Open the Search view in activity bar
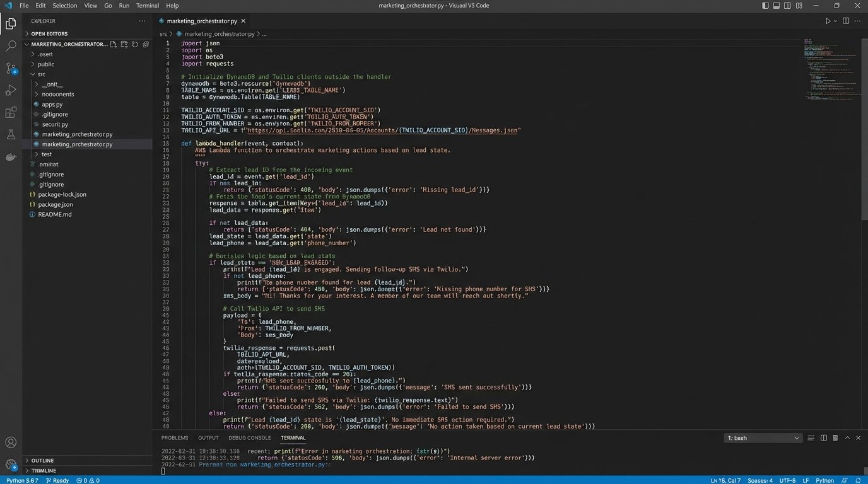 [11, 46]
